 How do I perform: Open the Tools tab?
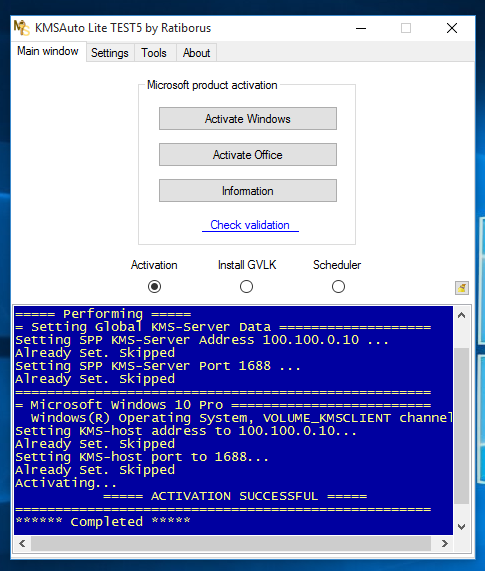154,53
